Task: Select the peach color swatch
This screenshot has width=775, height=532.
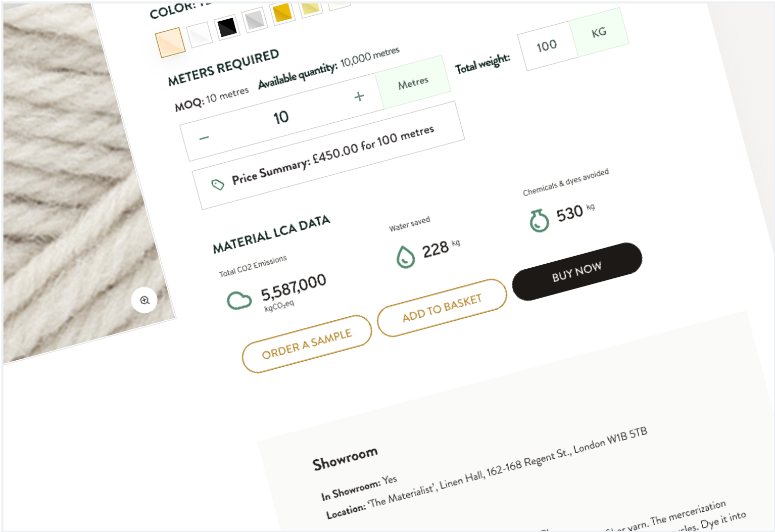Action: pos(170,42)
